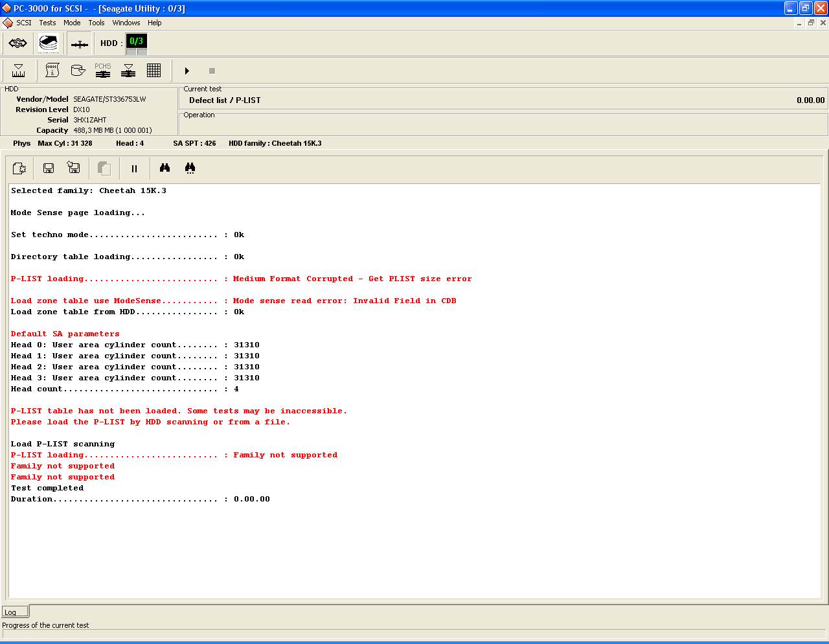Click the 'Medium Format Corrupted' error line
The image size is (829, 644).
point(242,279)
